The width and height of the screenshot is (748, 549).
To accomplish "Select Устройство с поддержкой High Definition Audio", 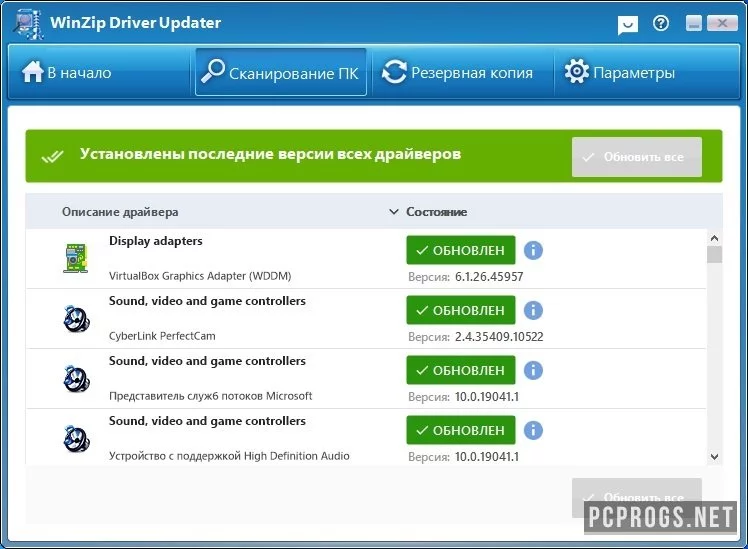I will (229, 456).
